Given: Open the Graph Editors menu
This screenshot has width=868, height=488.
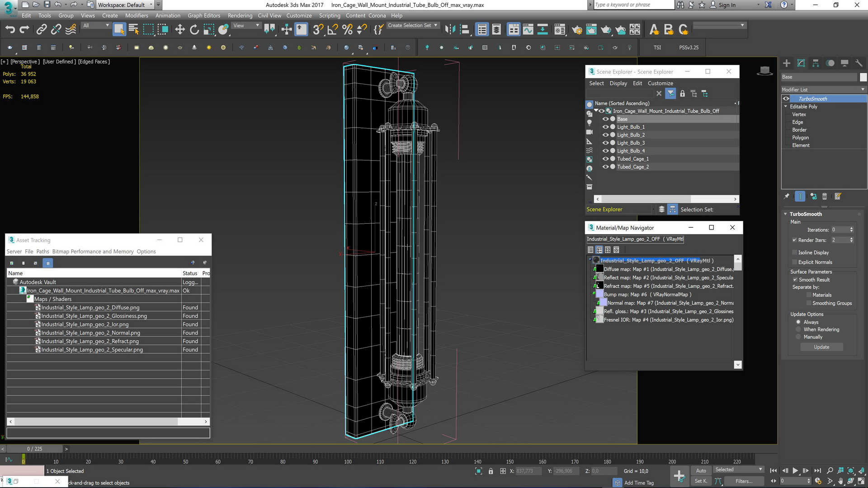Looking at the screenshot, I should pos(204,15).
